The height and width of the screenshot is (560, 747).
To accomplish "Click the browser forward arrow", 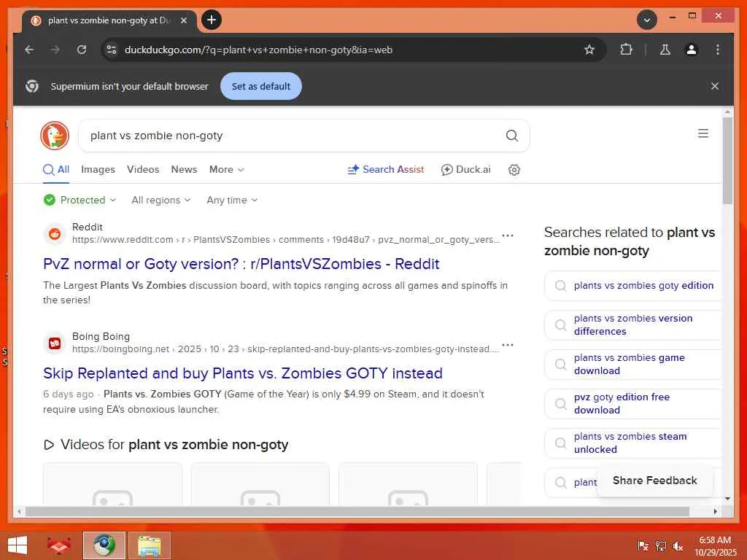I will 55,50.
